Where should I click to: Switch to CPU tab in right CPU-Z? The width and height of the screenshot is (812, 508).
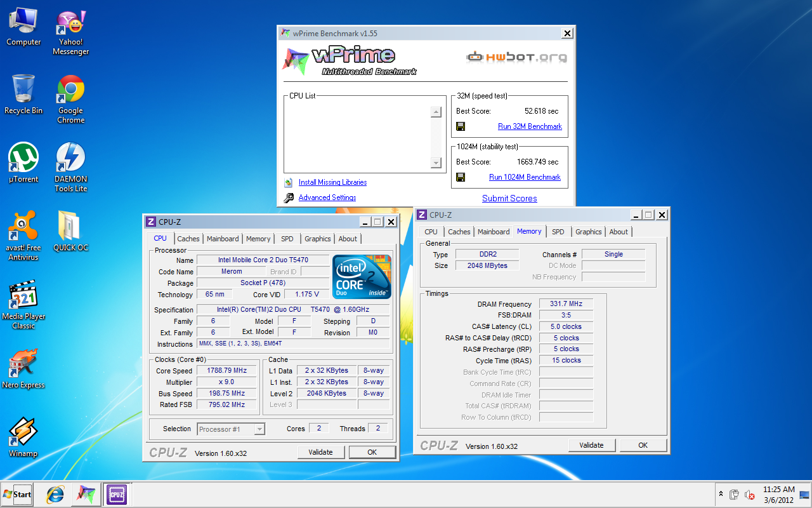(x=431, y=232)
